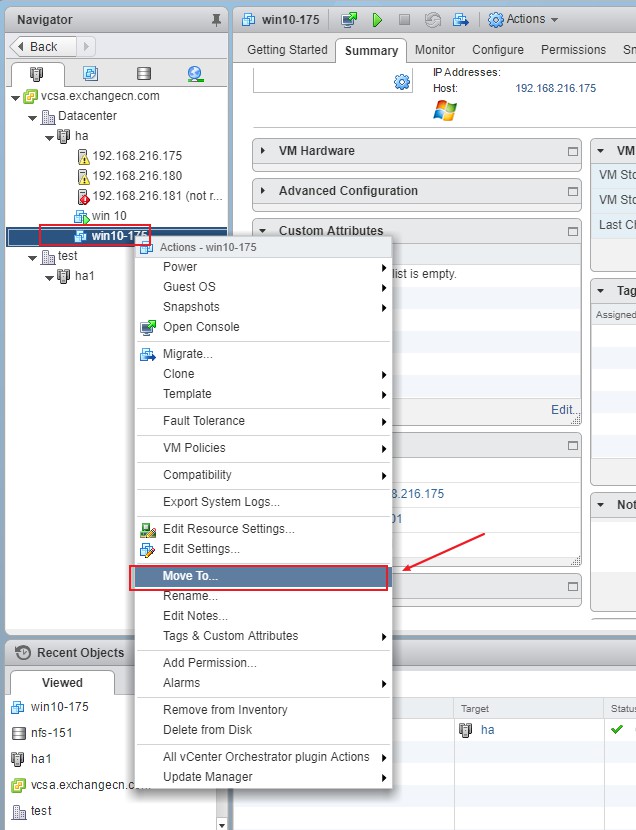Click the Windows guest OS logo
The height and width of the screenshot is (830, 636).
[444, 111]
